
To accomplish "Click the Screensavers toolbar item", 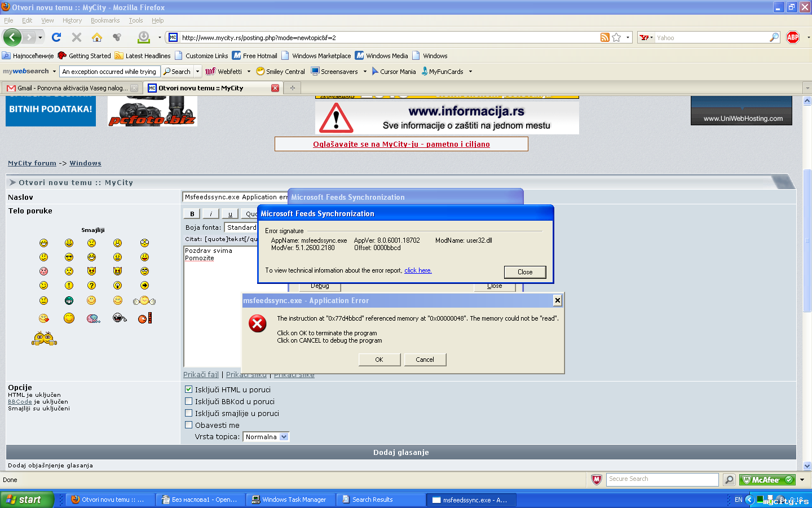I will click(334, 72).
